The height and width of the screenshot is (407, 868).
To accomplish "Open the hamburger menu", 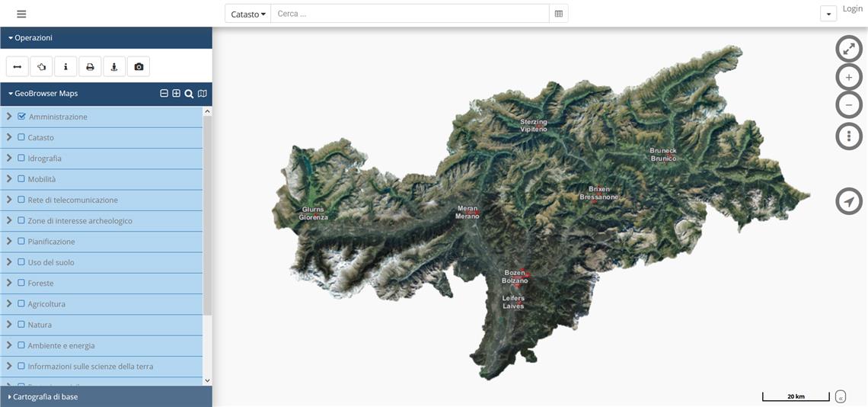I will pos(21,14).
